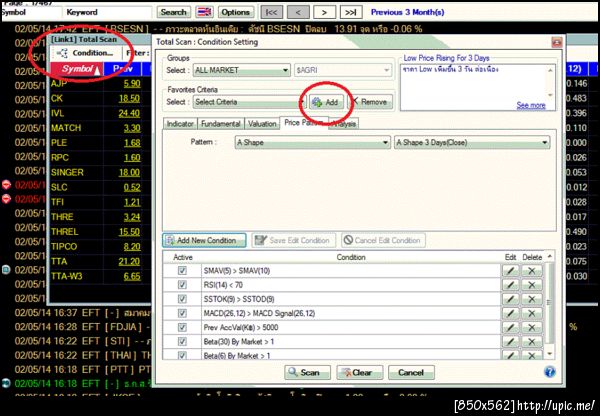Delete the Beta(30) By Market condition
This screenshot has height=416, width=600.
click(532, 341)
